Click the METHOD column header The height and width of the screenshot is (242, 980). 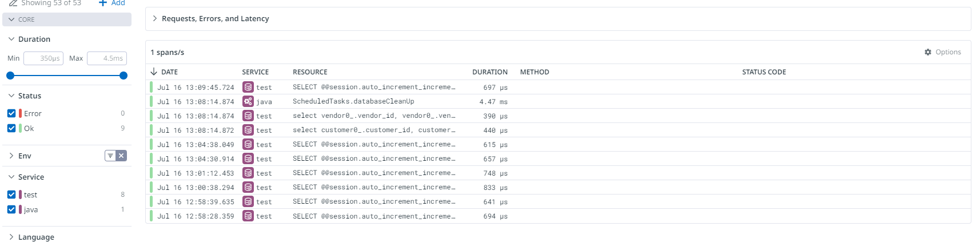tap(535, 72)
